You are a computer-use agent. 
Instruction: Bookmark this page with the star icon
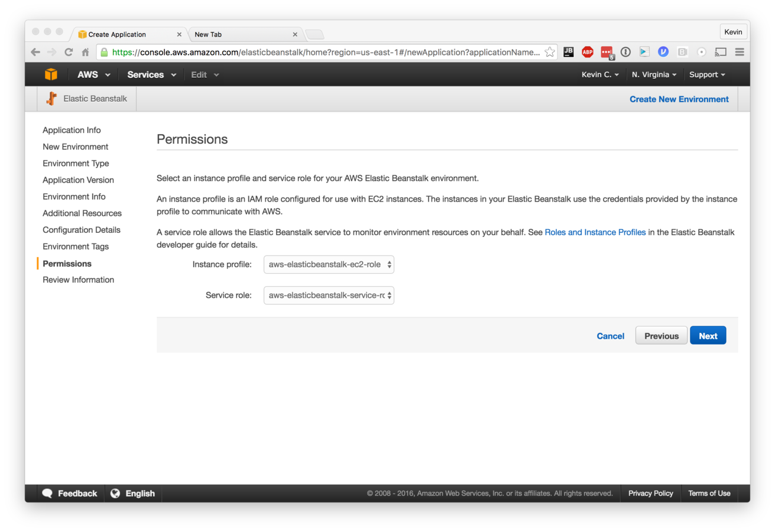[x=550, y=52]
